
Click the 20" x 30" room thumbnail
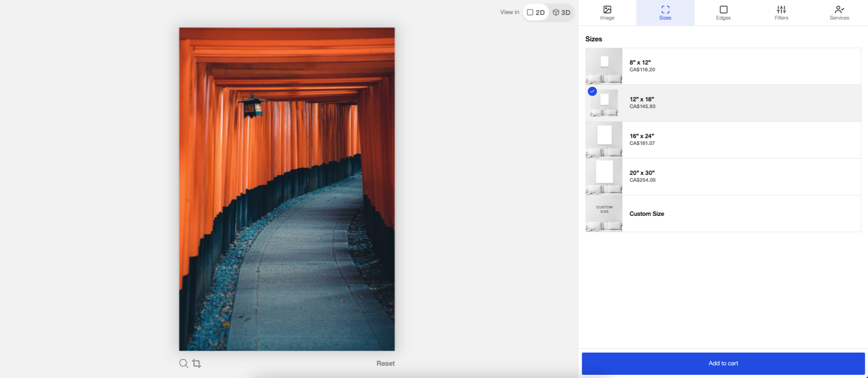pos(604,177)
